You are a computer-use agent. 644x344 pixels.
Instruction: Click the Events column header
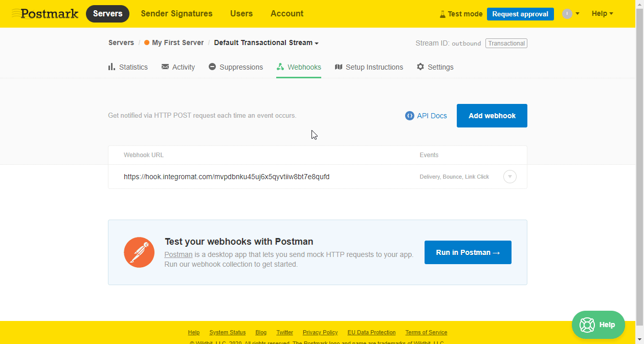click(x=429, y=155)
